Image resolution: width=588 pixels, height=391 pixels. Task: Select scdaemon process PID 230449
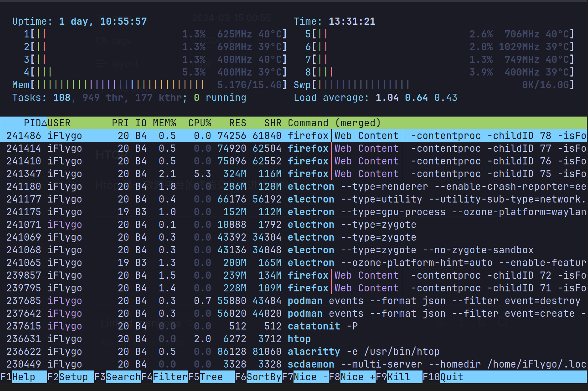coord(294,364)
